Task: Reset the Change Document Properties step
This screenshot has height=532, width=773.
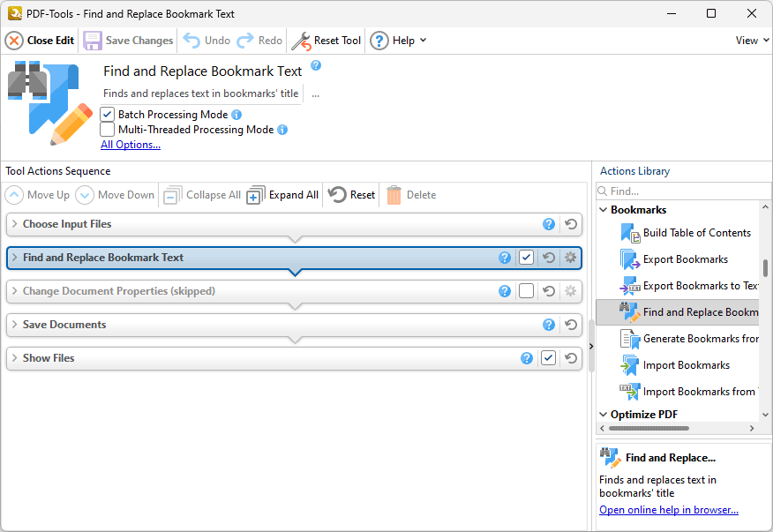Action: pos(549,291)
